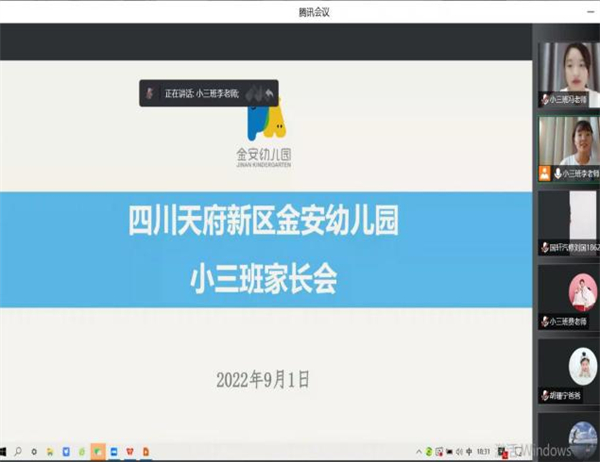Select the 小三班聂老师 participant avatar
Viewport: 600px width, 462px height.
583,291
